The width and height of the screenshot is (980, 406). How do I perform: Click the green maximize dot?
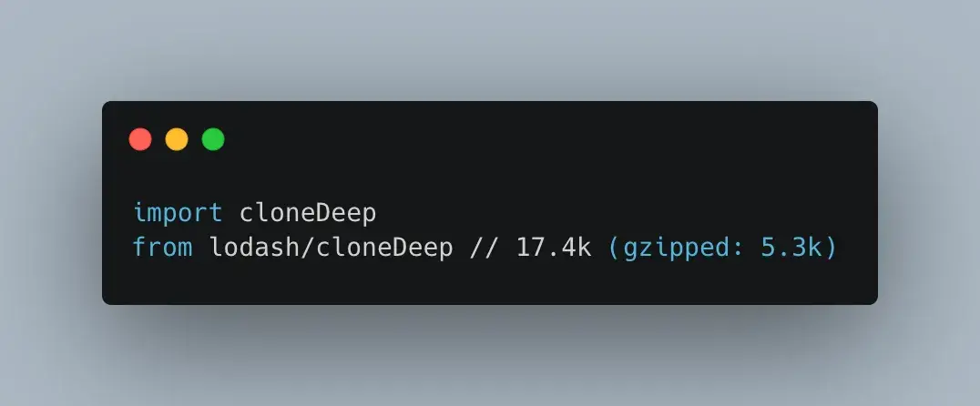click(213, 139)
